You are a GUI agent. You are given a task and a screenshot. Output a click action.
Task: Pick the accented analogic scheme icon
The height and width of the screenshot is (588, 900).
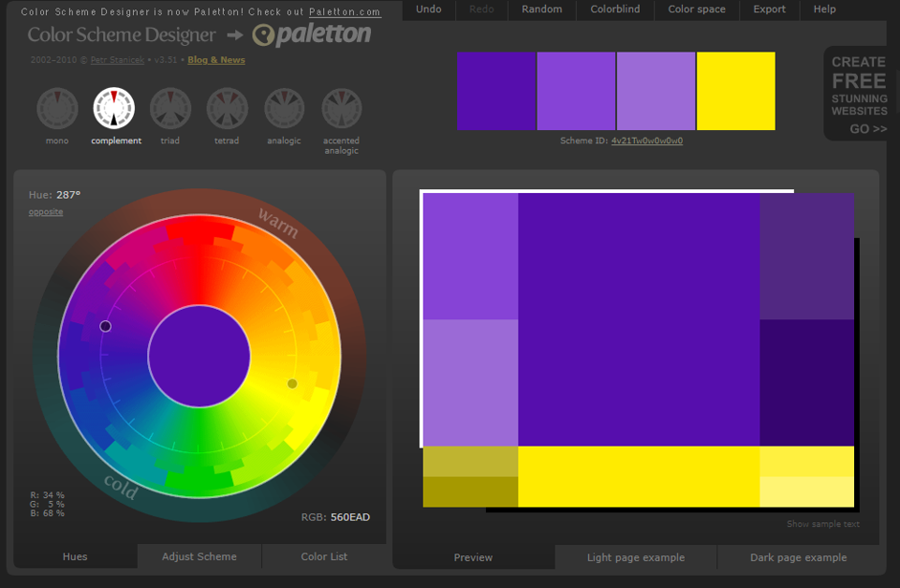tap(341, 109)
